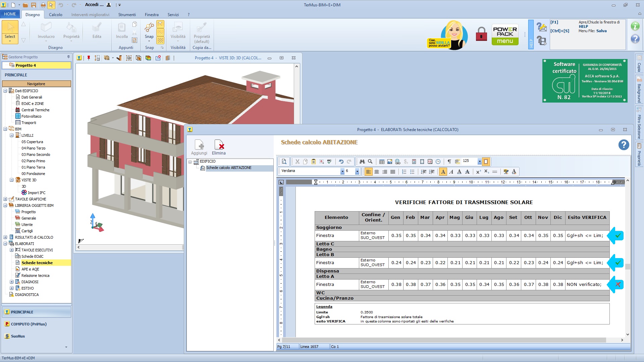Image resolution: width=644 pixels, height=362 pixels.
Task: Click the Aggiungi document icon
Action: (x=199, y=145)
